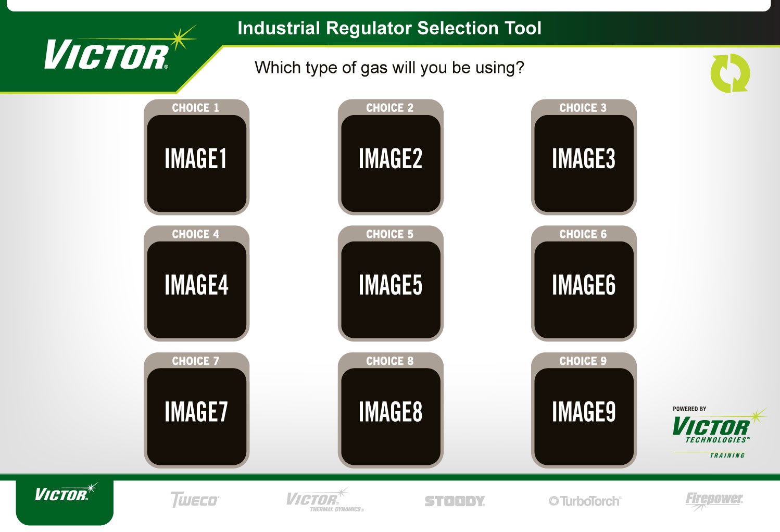This screenshot has height=532, width=780.
Task: Choose the Choice 3 IMAGE3 option
Action: pos(583,158)
